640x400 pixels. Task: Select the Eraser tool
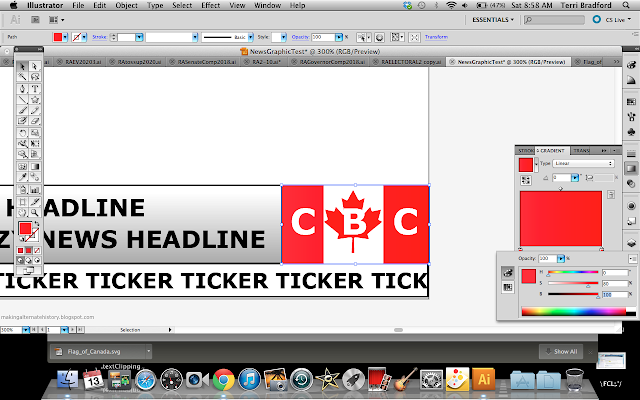tap(35, 121)
